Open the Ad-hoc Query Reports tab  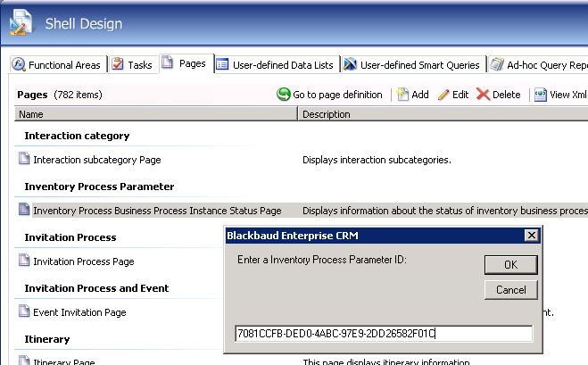click(538, 64)
